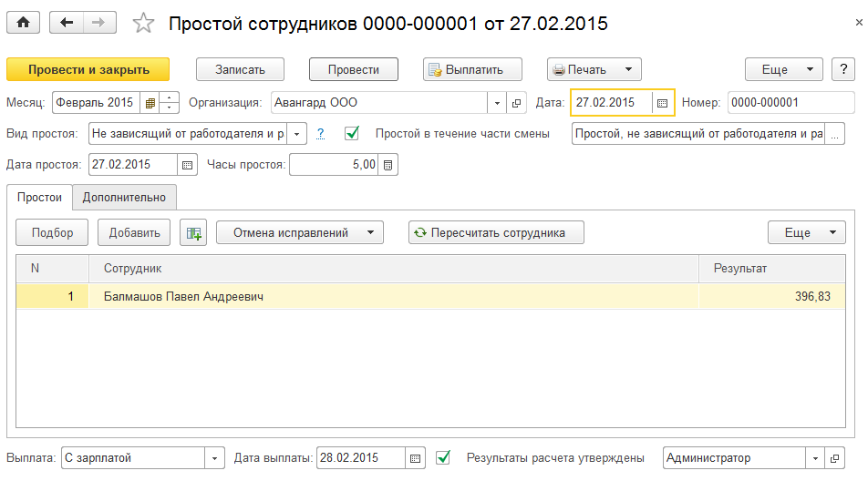Image resolution: width=868 pixels, height=481 pixels.
Task: Open the Выплата dropdown list
Action: pos(214,458)
